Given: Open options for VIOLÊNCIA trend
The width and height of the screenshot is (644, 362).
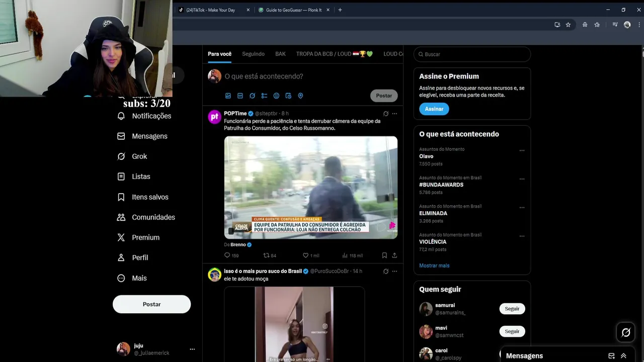Looking at the screenshot, I should coord(522,236).
